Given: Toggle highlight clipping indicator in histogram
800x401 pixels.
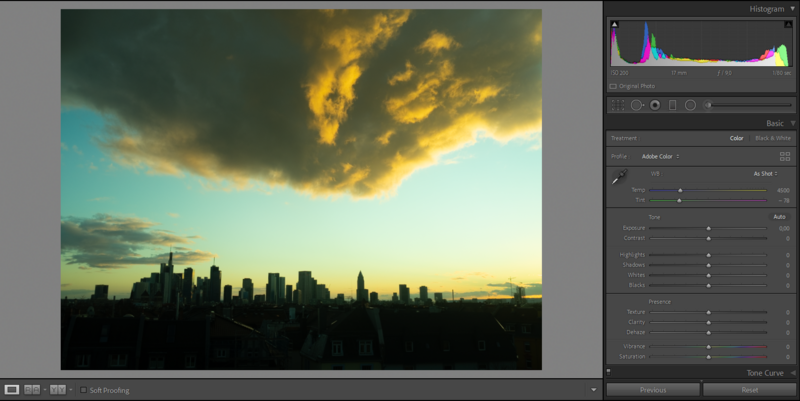Looking at the screenshot, I should [x=788, y=24].
